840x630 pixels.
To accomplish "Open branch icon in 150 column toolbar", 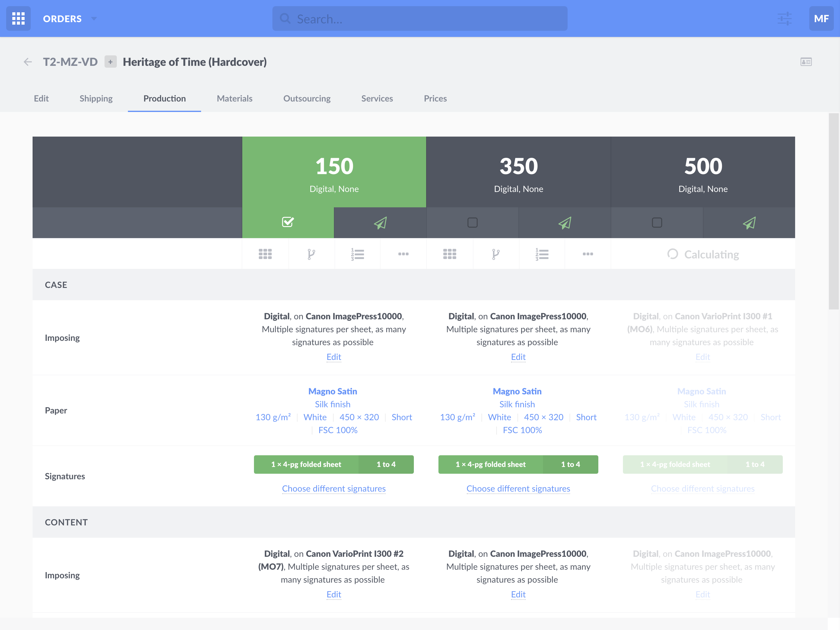I will [311, 254].
